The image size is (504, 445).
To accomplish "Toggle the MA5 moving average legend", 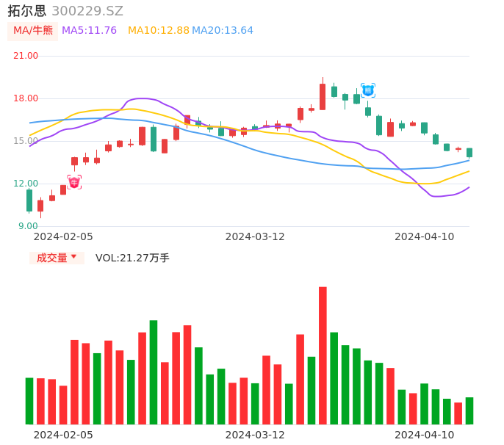I will [89, 31].
